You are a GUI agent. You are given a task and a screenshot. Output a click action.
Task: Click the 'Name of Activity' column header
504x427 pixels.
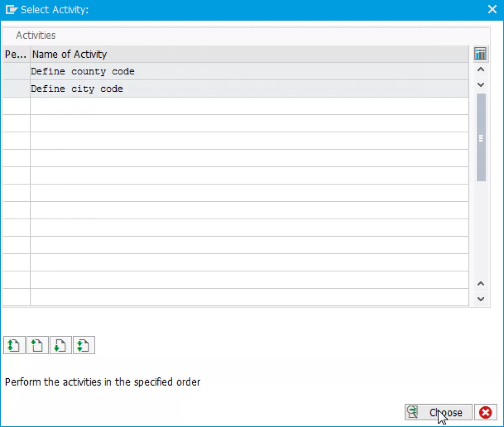point(249,54)
